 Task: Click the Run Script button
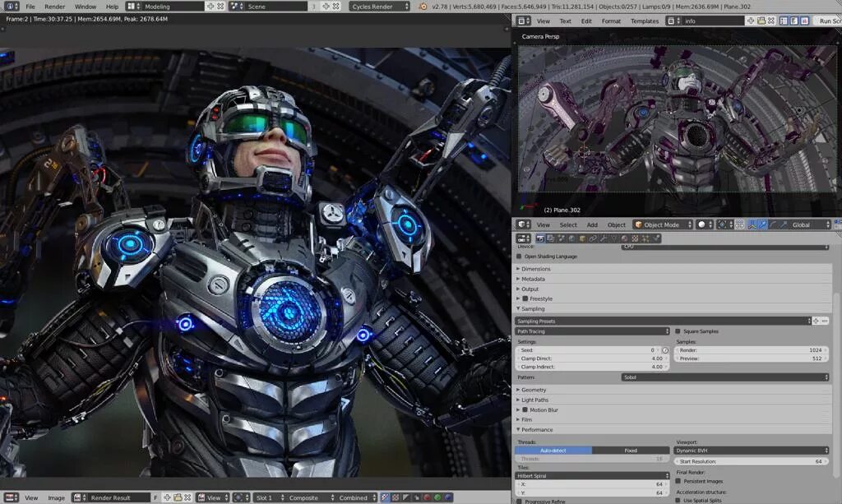[x=828, y=21]
